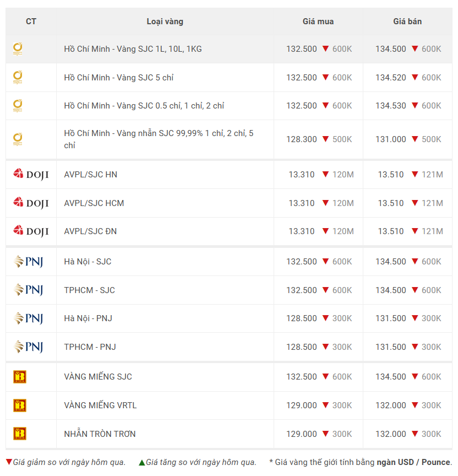The height and width of the screenshot is (476, 458).
Task: Click sell price 134.500 in TPHCM - SJC row
Action: coord(391,290)
